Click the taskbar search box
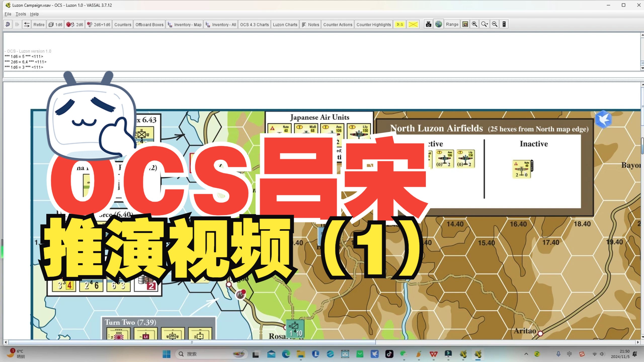Image resolution: width=644 pixels, height=362 pixels. point(211,354)
